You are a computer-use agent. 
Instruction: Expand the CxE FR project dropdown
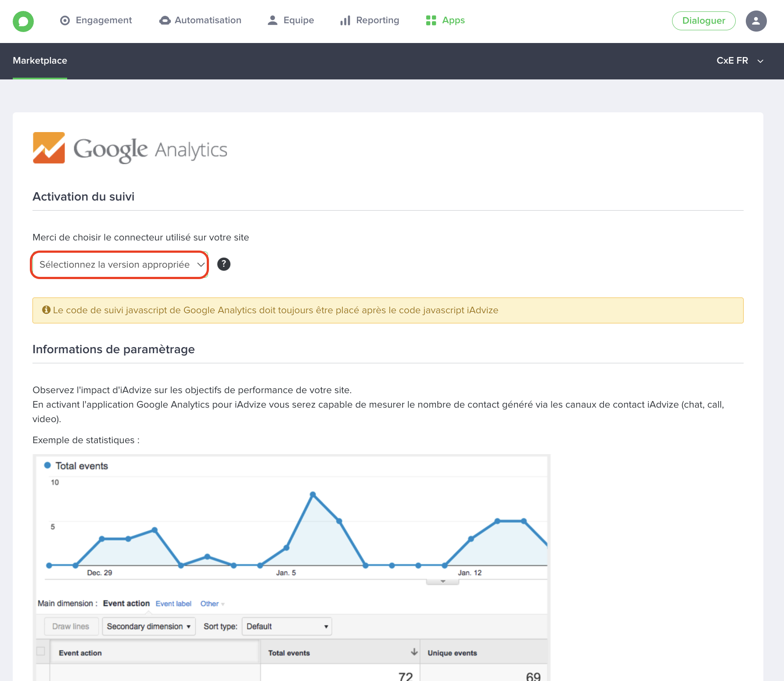tap(741, 61)
